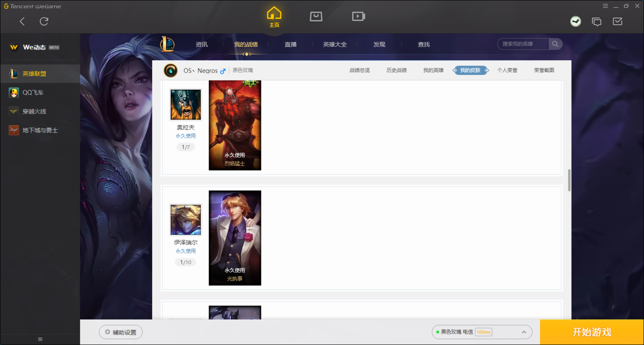Refresh the page with reload icon
Viewport: 644px width, 345px height.
pyautogui.click(x=44, y=21)
